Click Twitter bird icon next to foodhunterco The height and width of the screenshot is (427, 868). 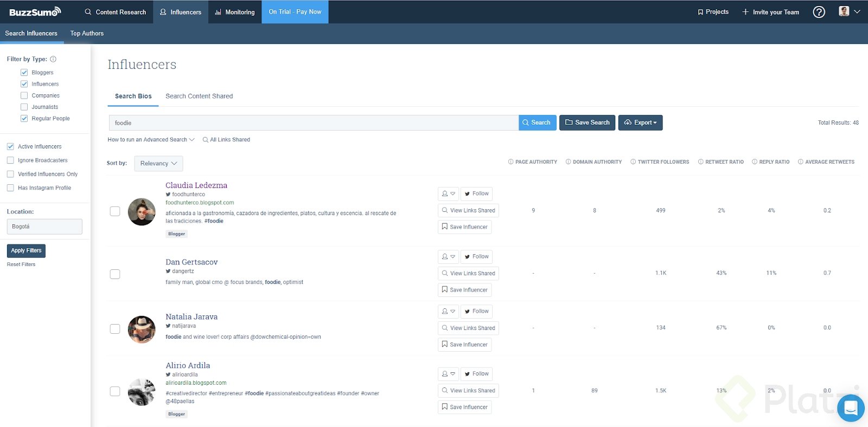click(168, 195)
